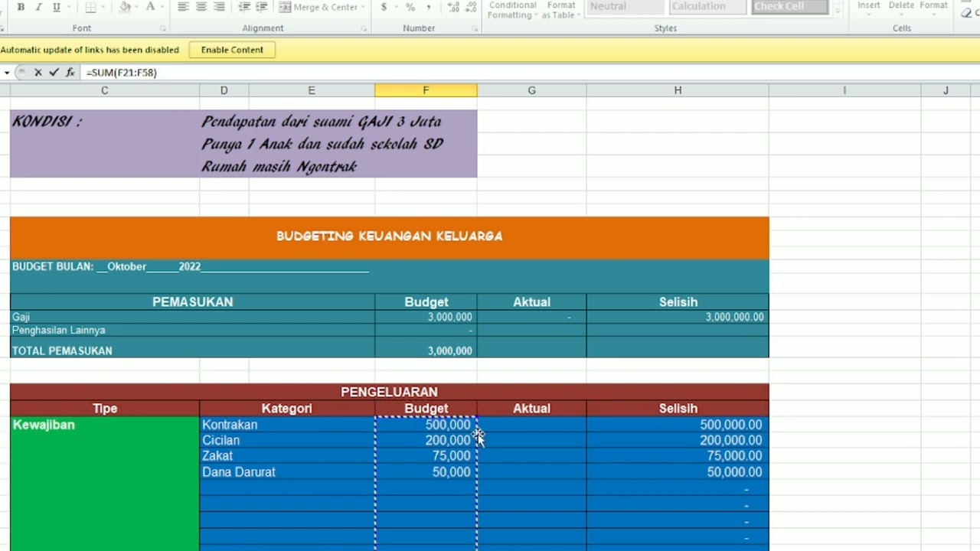Screen dimensions: 980x551
Task: Open the underline style dropdown arrow
Action: coord(69,7)
